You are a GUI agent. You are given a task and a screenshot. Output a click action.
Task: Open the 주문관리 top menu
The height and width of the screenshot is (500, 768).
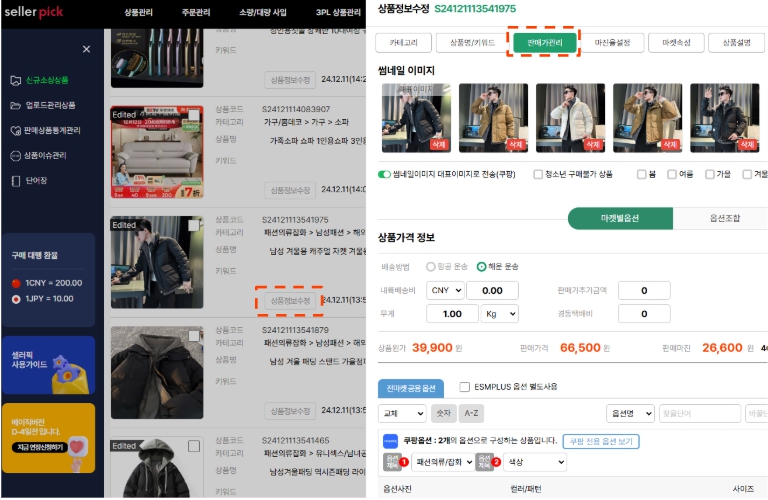coord(209,12)
